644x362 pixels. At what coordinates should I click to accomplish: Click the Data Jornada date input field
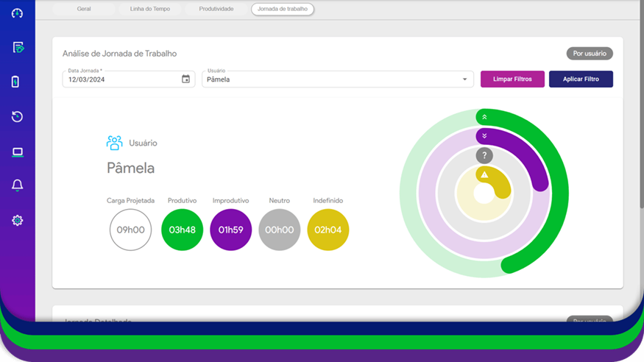[x=121, y=79]
